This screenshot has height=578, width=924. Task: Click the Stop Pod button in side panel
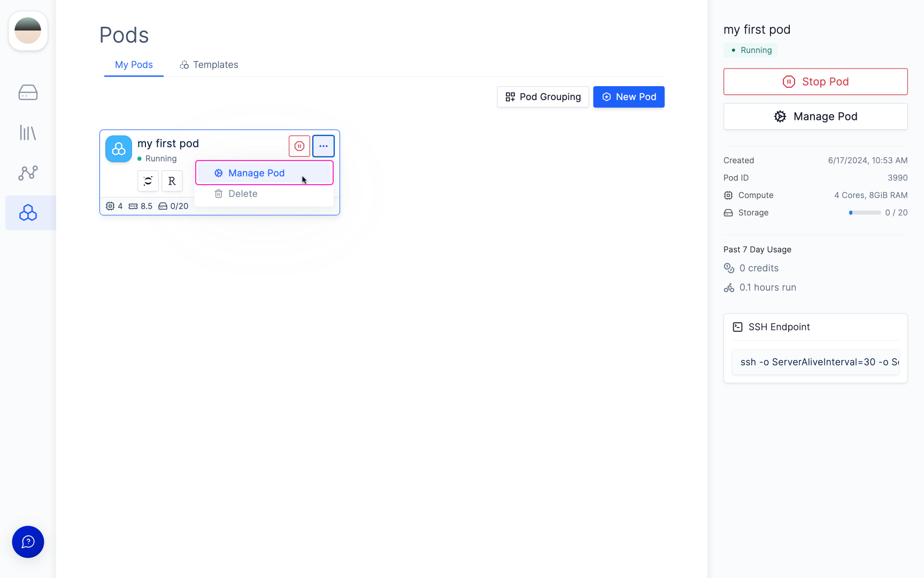(x=815, y=81)
